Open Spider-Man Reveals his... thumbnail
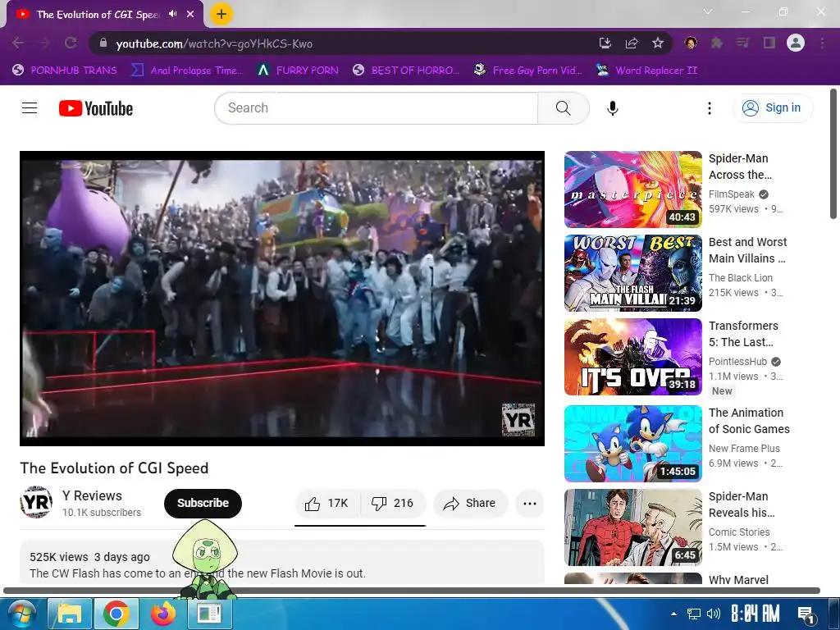The height and width of the screenshot is (630, 840). point(632,527)
